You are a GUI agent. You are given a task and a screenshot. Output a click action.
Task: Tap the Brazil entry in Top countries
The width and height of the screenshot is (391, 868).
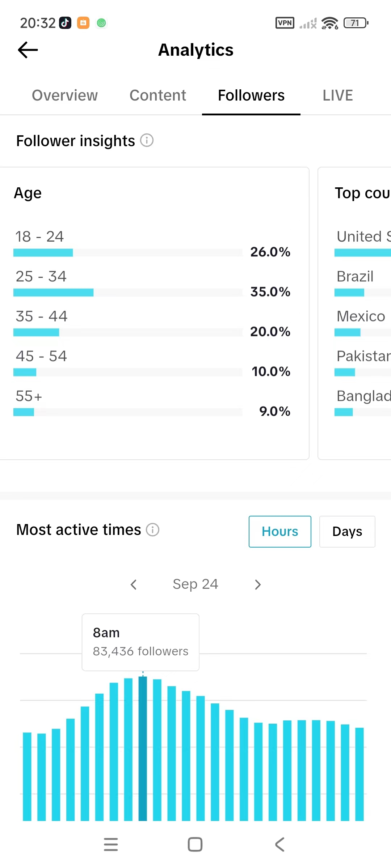(355, 277)
